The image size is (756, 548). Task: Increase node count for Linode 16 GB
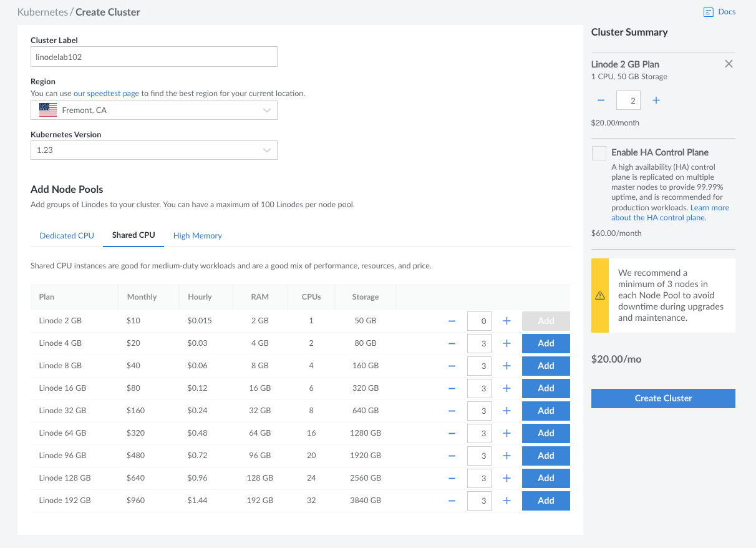pos(506,388)
